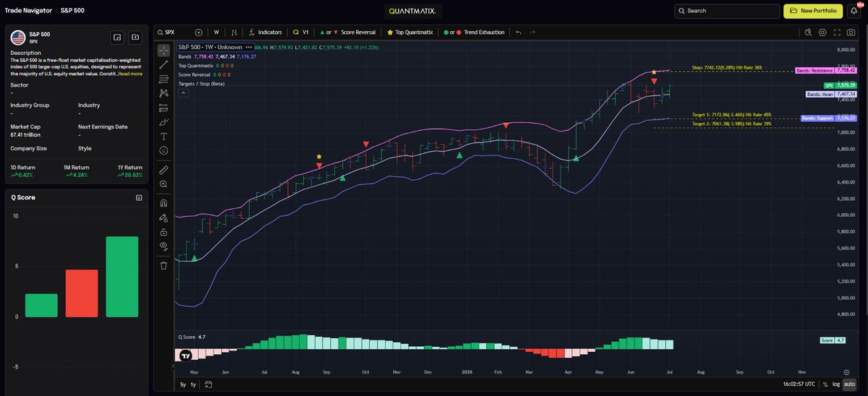Click the V1 Q toolbar item
This screenshot has height=396, width=868.
click(x=301, y=33)
